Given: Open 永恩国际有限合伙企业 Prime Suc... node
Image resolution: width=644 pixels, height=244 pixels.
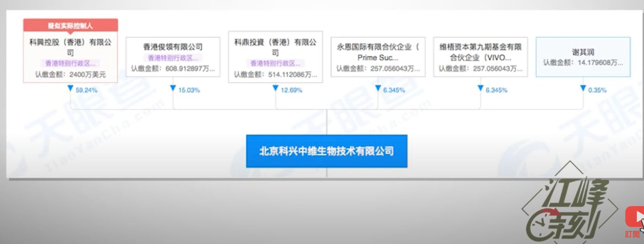Looking at the screenshot, I should coord(378,52).
